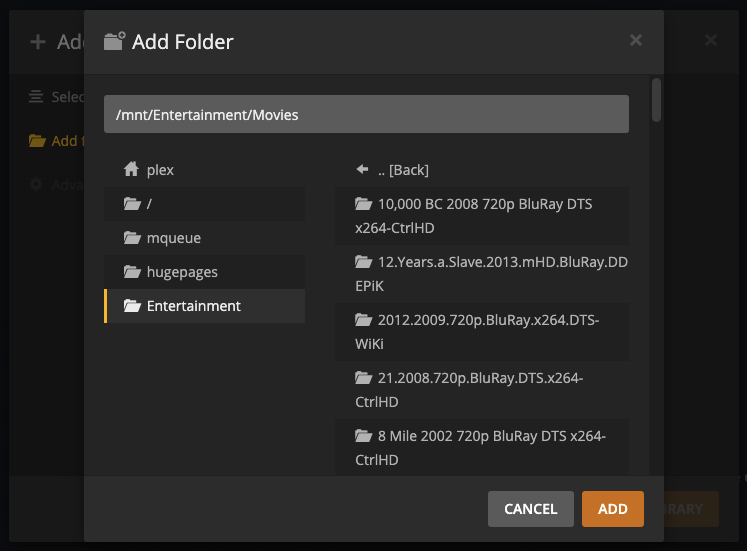This screenshot has width=747, height=551.
Task: Click the Add Folder title icon
Action: click(115, 42)
